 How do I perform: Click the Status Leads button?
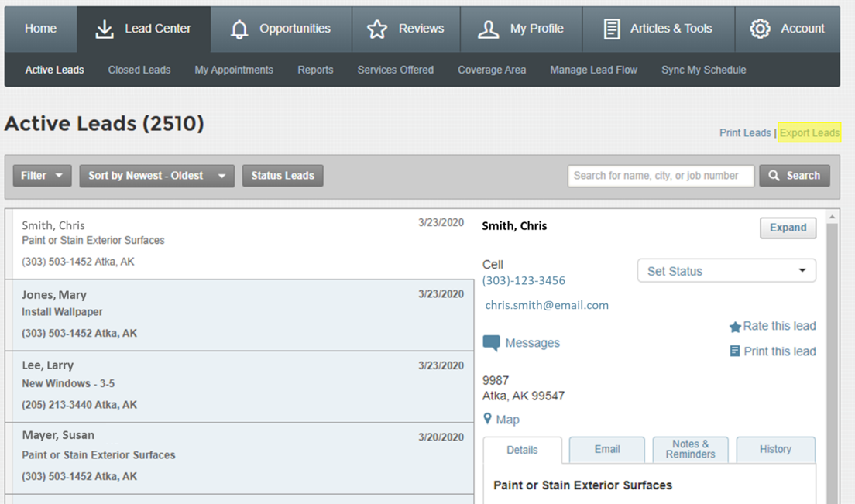click(x=283, y=176)
